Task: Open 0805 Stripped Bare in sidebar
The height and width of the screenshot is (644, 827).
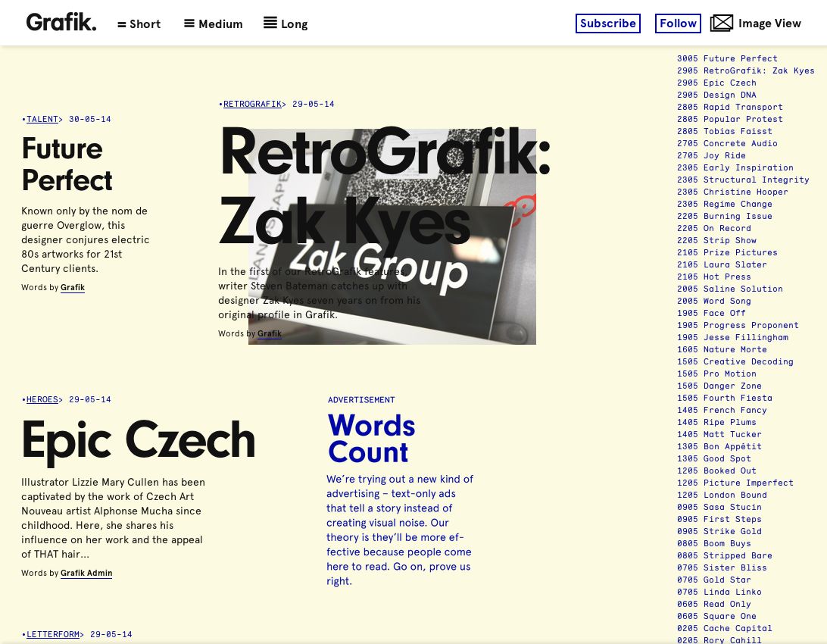Action: point(725,556)
